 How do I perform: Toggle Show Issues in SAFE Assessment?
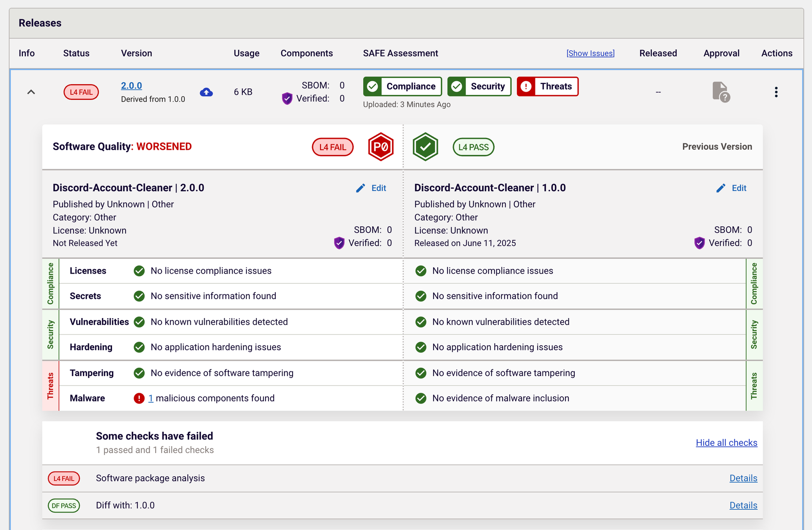590,53
